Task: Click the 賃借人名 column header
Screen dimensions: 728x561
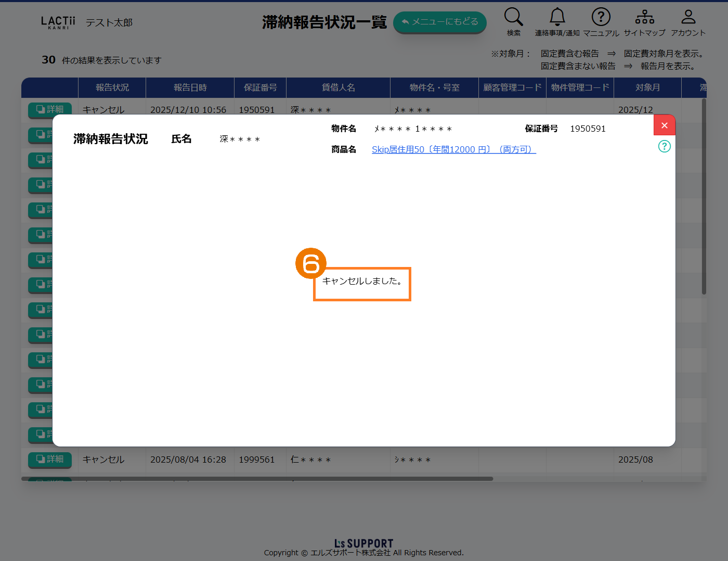Action: pos(338,87)
